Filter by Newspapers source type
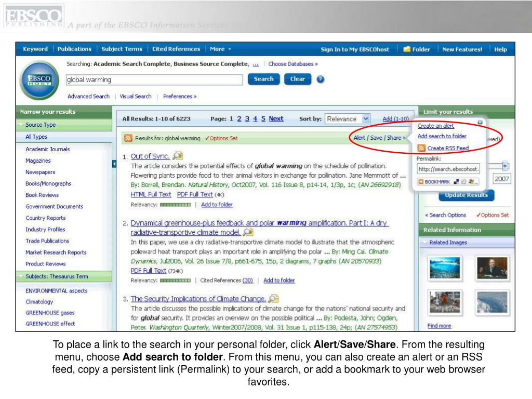This screenshot has width=532, height=399. (41, 172)
